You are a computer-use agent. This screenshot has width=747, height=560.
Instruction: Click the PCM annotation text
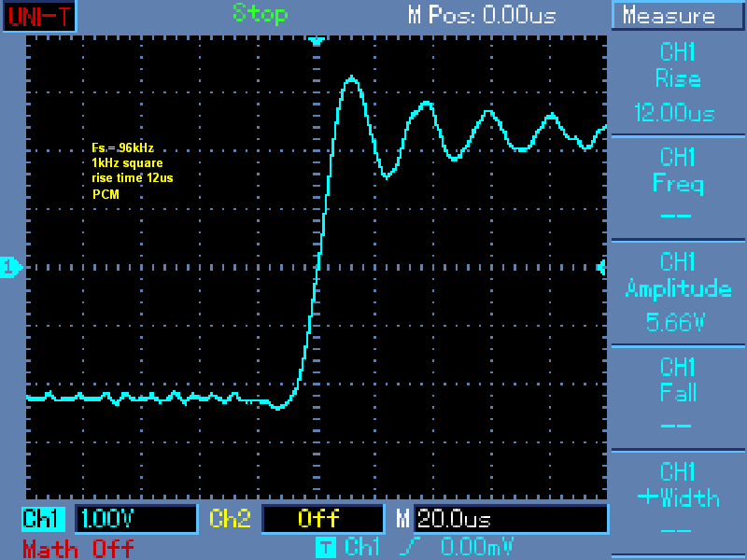106,194
